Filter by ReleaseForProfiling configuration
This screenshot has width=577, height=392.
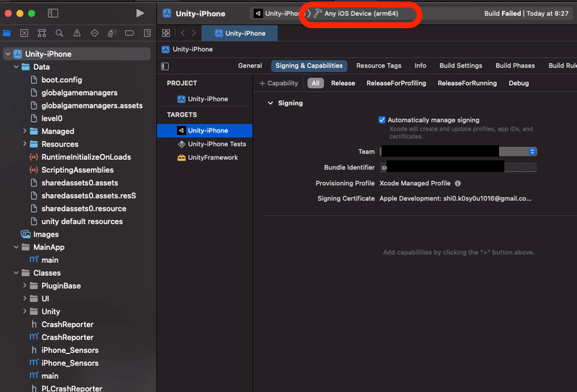click(x=396, y=83)
